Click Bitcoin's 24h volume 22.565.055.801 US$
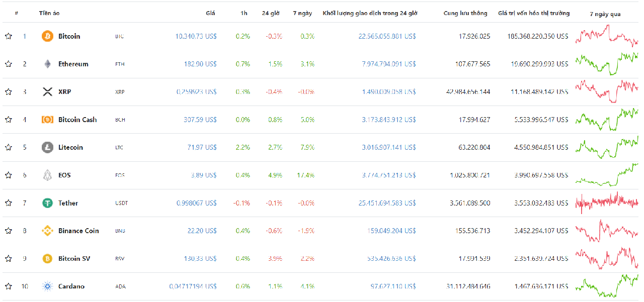644x302 pixels. [387, 36]
